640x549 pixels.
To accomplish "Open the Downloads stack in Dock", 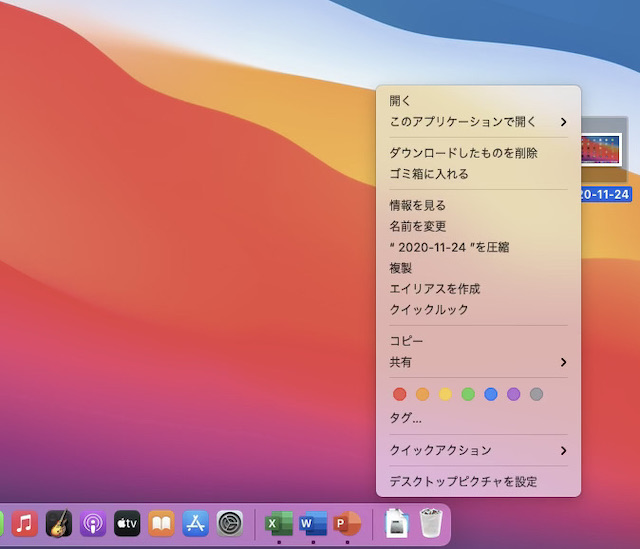I will tap(397, 523).
